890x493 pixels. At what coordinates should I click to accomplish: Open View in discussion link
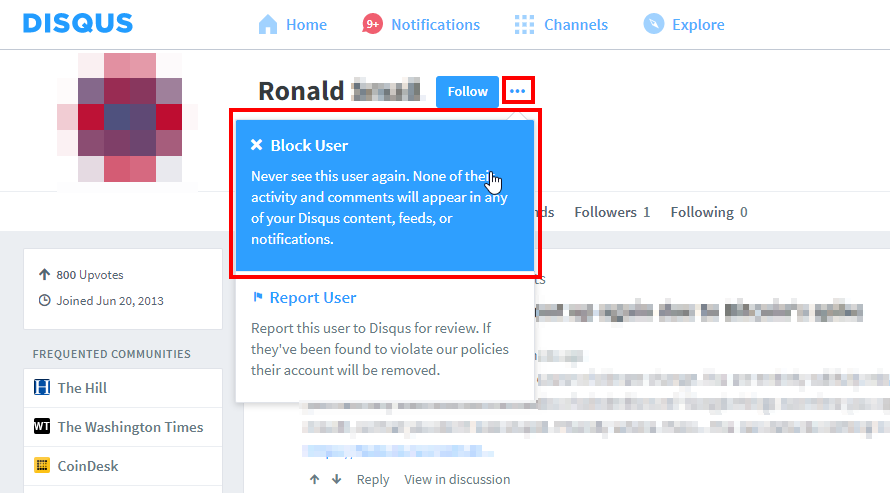pos(457,480)
